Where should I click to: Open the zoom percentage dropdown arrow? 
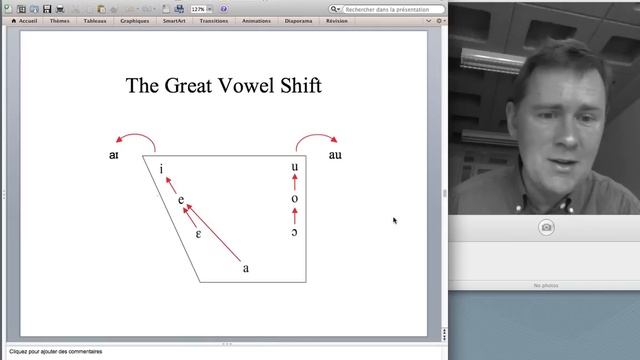tap(210, 9)
